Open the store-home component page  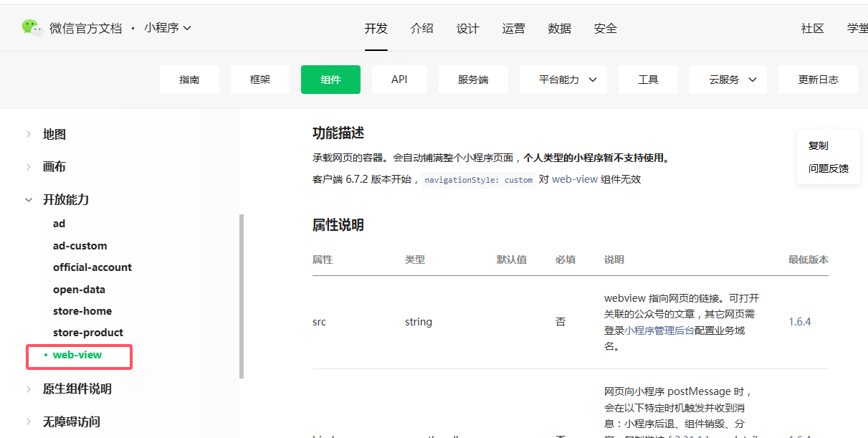tap(82, 311)
